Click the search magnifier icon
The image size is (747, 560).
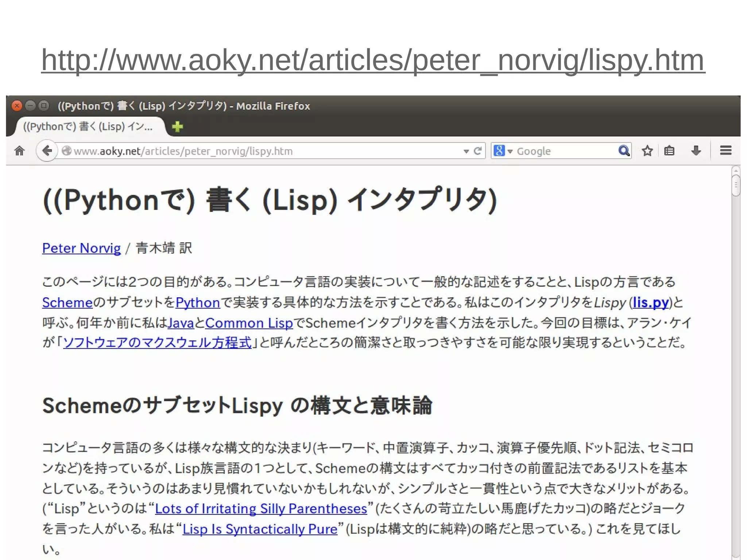[x=624, y=151]
